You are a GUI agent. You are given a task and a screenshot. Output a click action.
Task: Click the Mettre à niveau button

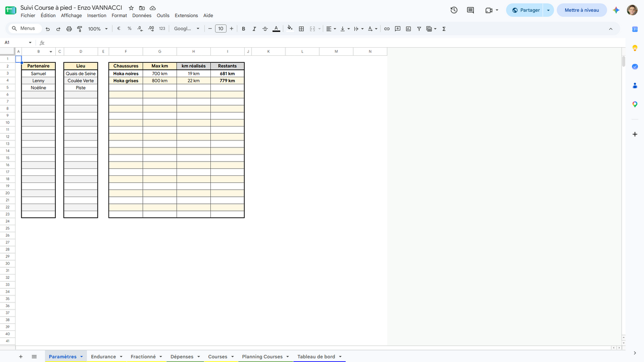coord(582,10)
